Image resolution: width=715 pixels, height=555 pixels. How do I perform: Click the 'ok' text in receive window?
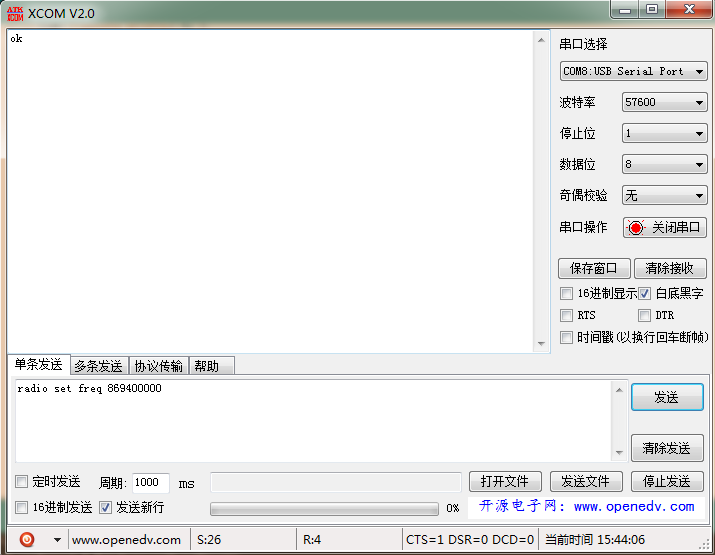16,39
